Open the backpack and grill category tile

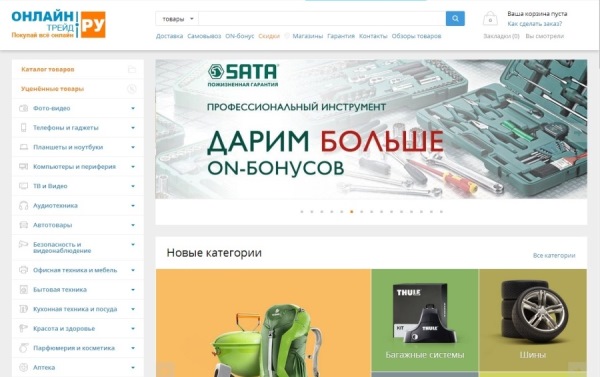[x=263, y=323]
